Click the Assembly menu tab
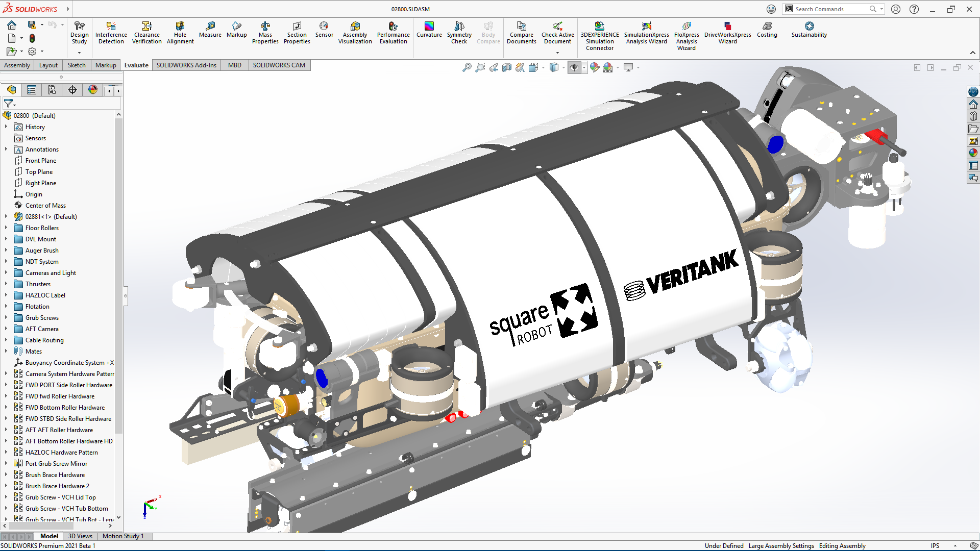980x551 pixels. [x=18, y=65]
